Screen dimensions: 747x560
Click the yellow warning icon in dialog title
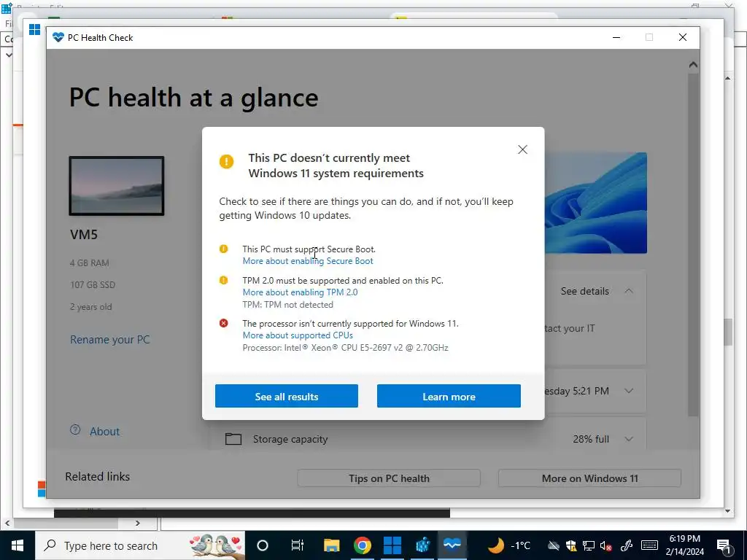click(x=226, y=162)
